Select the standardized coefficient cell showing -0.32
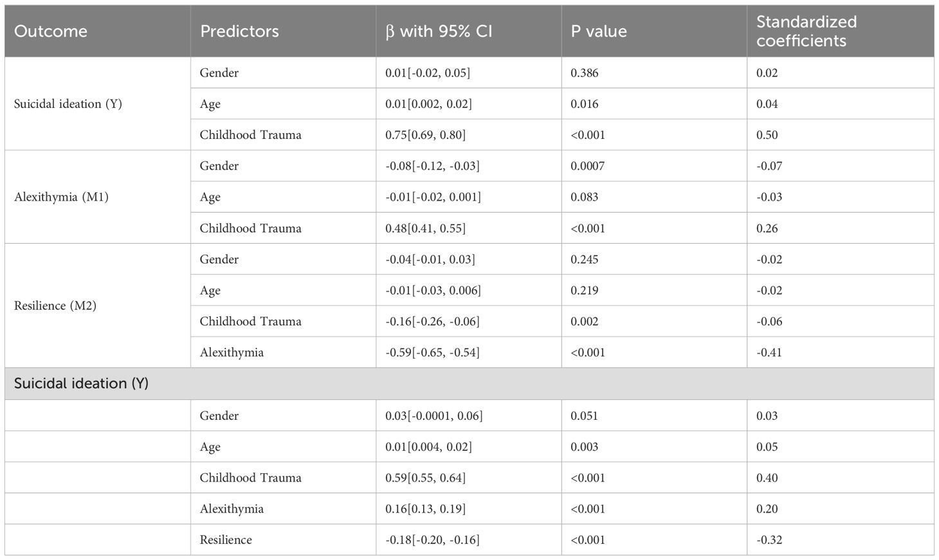This screenshot has height=560, width=939. 769,540
